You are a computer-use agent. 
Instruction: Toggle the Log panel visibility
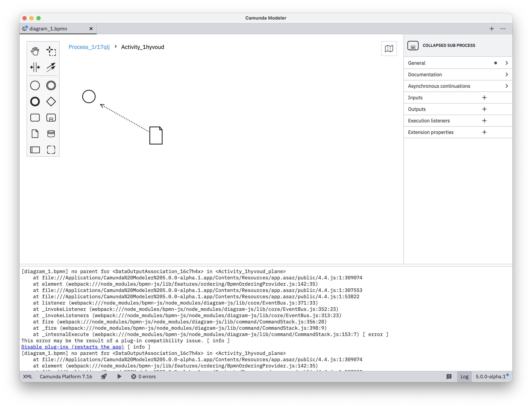click(464, 376)
